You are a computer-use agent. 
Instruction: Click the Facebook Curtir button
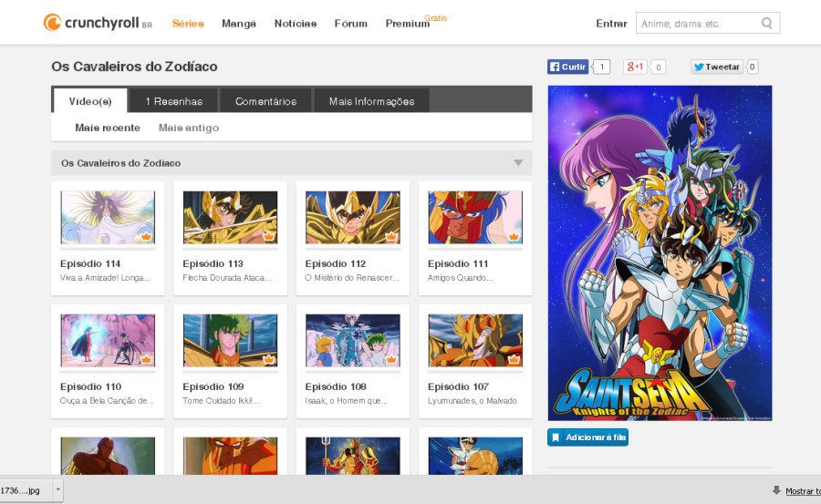568,67
